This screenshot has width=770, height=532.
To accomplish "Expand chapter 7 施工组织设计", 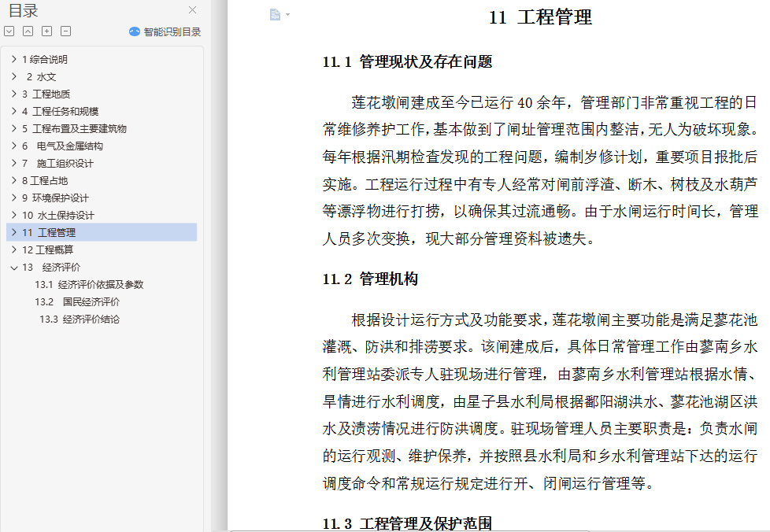I will pos(13,163).
